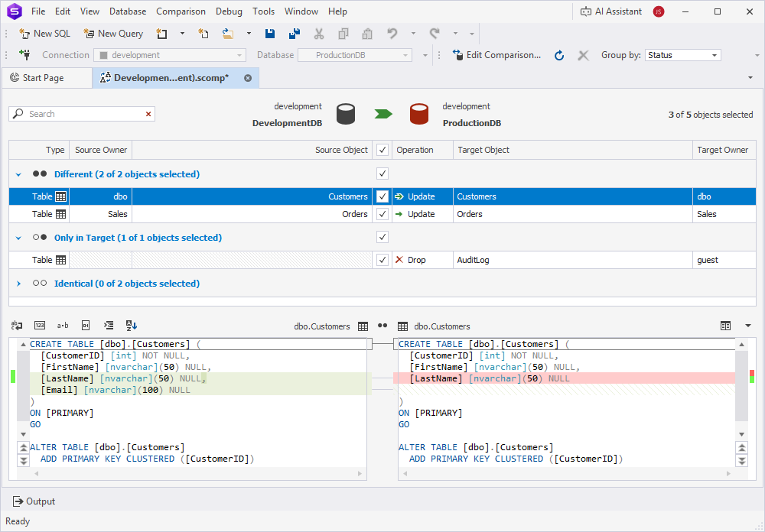Click the New Query button
Image resolution: width=765 pixels, height=532 pixels.
tap(113, 34)
